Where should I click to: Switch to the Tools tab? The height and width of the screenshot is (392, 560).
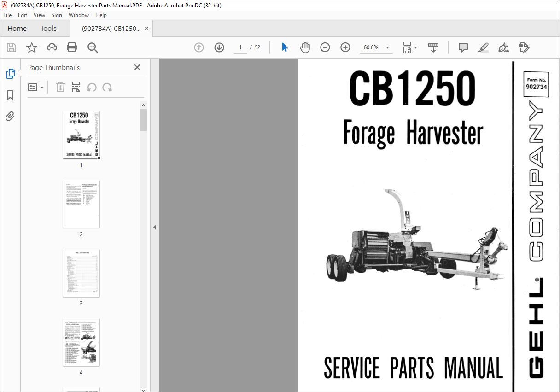point(48,29)
